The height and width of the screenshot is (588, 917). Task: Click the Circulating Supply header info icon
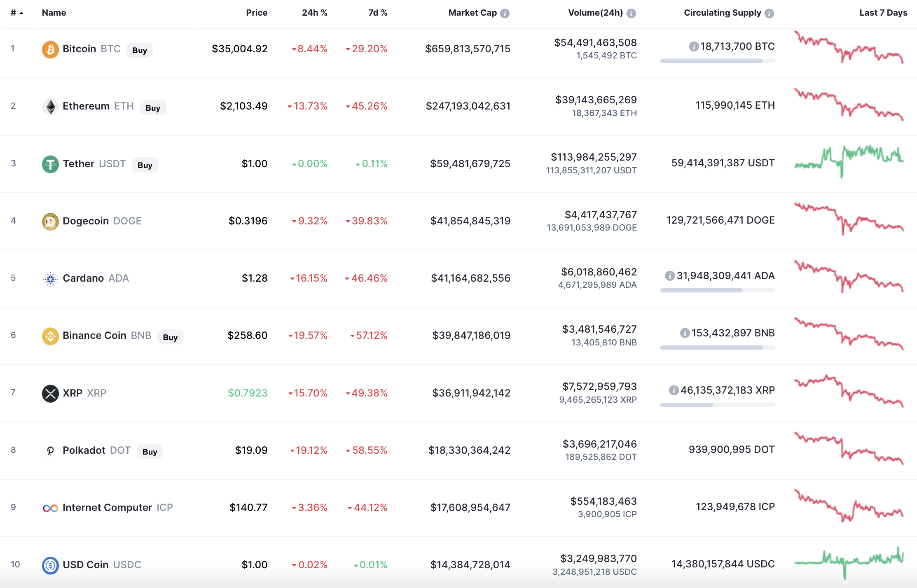(x=769, y=14)
